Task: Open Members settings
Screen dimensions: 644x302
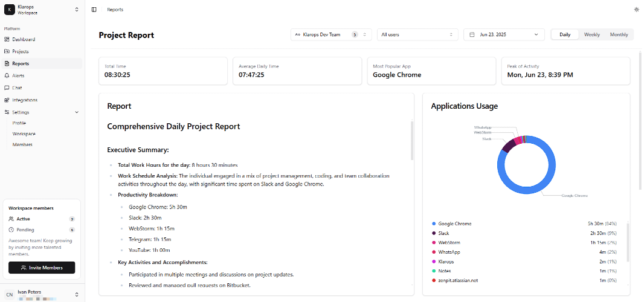Action: pos(22,144)
